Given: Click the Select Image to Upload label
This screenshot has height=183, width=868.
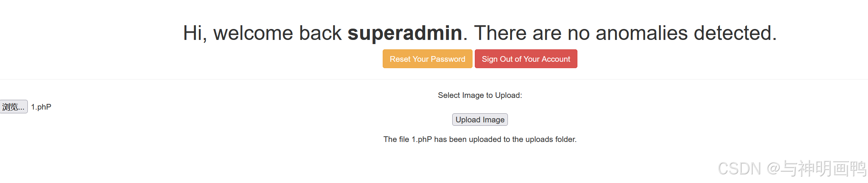Looking at the screenshot, I should [480, 95].
